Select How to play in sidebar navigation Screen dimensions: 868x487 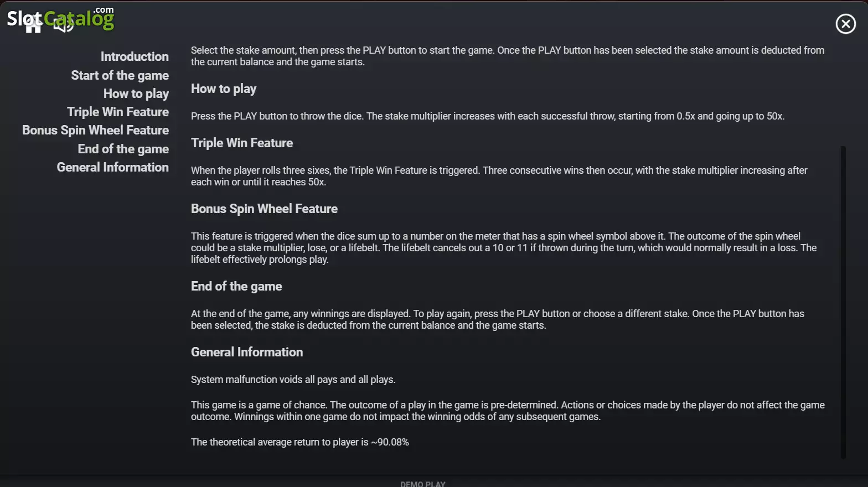coord(136,94)
